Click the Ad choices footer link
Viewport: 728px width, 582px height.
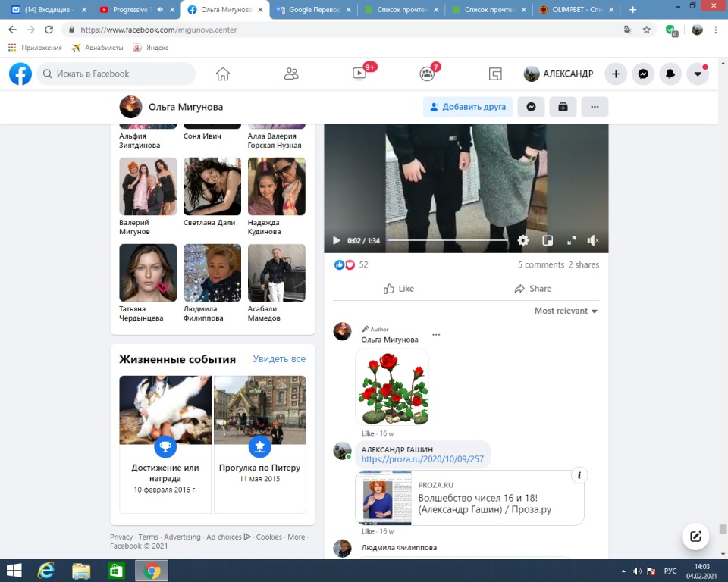(x=228, y=537)
